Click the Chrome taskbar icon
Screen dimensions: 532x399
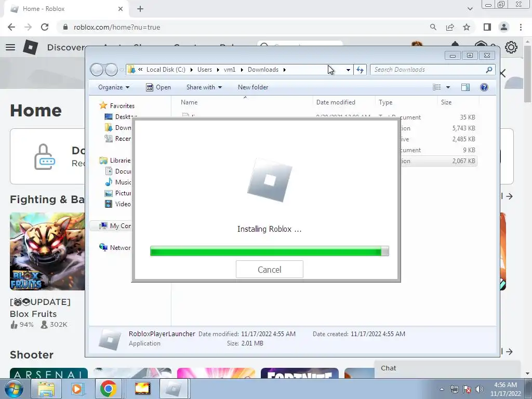[x=108, y=389]
